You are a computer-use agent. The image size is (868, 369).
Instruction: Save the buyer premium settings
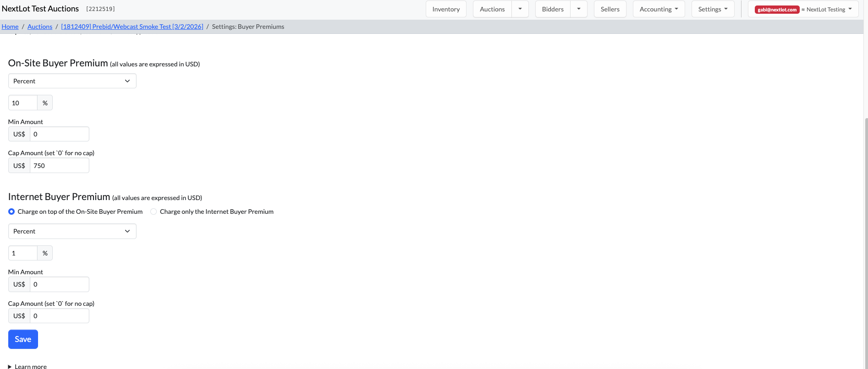pyautogui.click(x=23, y=339)
